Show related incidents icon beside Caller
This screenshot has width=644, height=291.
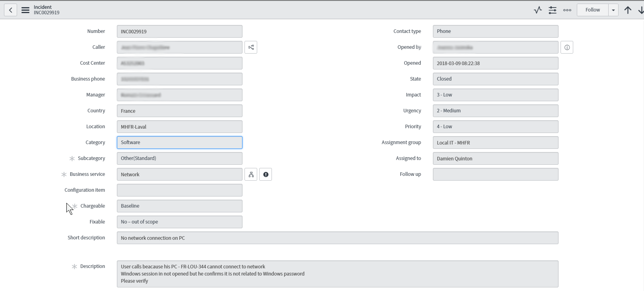251,47
